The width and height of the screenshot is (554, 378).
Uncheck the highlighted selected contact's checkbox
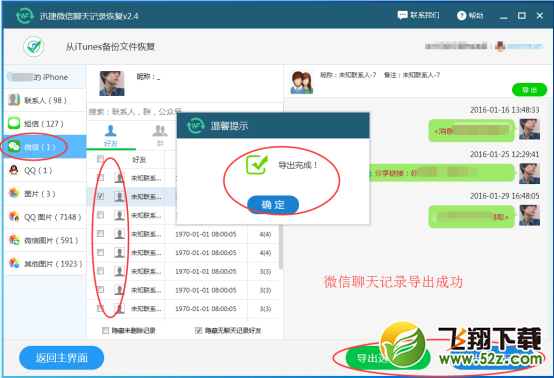pyautogui.click(x=101, y=196)
